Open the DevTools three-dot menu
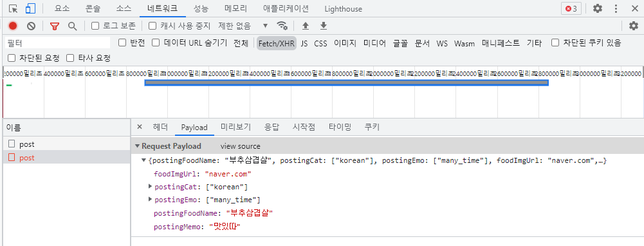The width and height of the screenshot is (644, 246). point(616,8)
